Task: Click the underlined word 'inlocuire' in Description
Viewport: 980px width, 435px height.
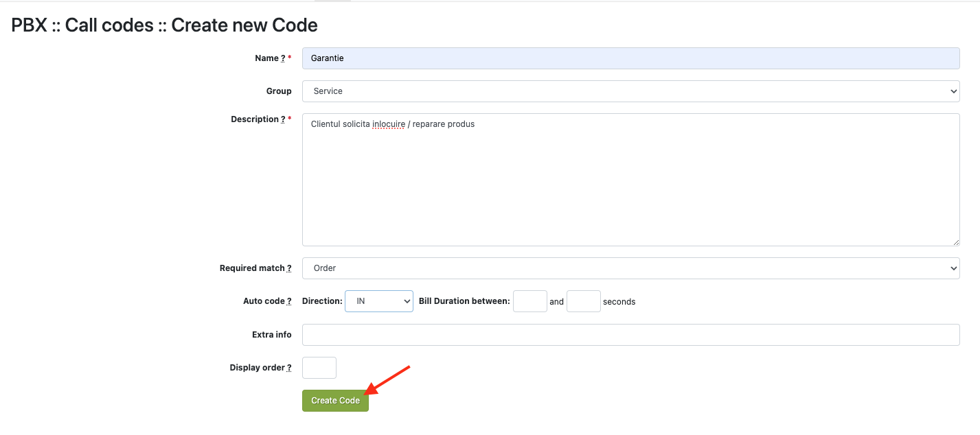Action: point(388,124)
